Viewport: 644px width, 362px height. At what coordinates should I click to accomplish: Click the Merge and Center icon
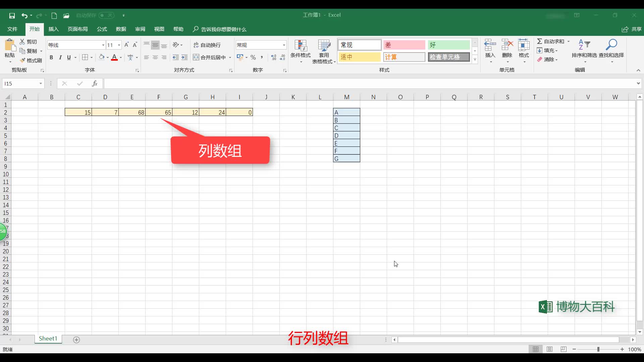click(x=196, y=57)
